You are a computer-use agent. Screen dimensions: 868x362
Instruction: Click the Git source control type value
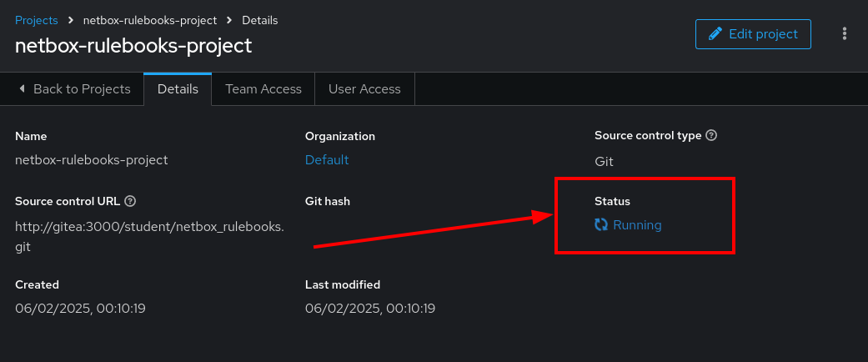(x=604, y=162)
